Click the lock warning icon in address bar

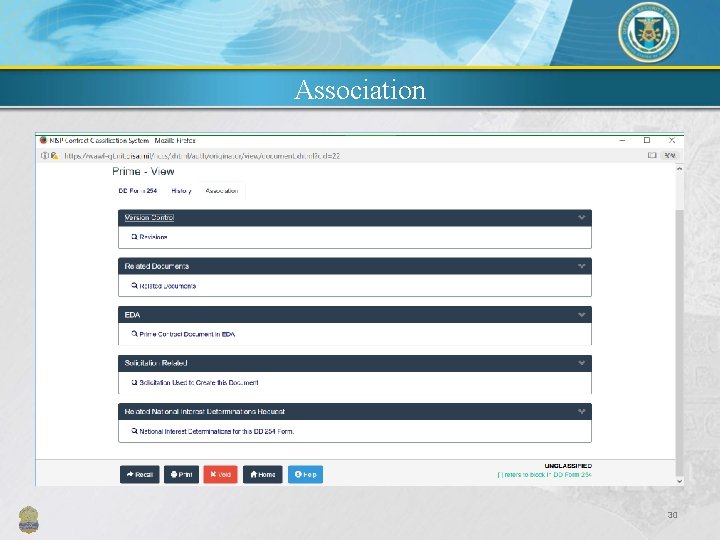pyautogui.click(x=55, y=156)
